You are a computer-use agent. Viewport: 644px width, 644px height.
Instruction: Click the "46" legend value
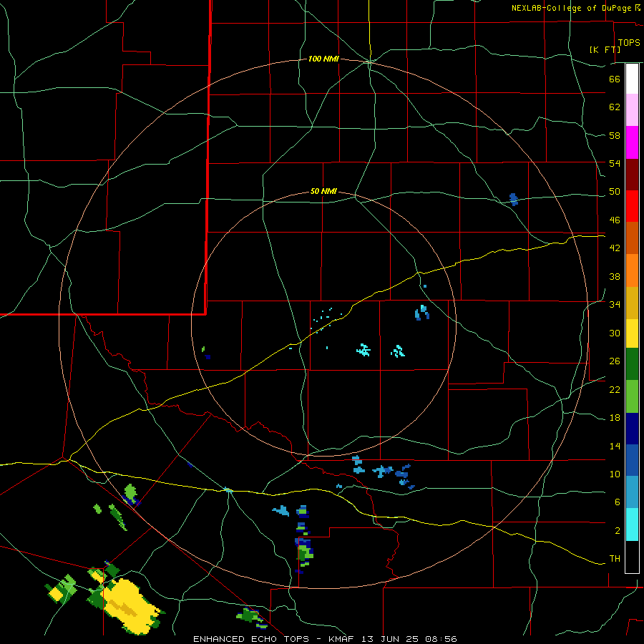615,220
